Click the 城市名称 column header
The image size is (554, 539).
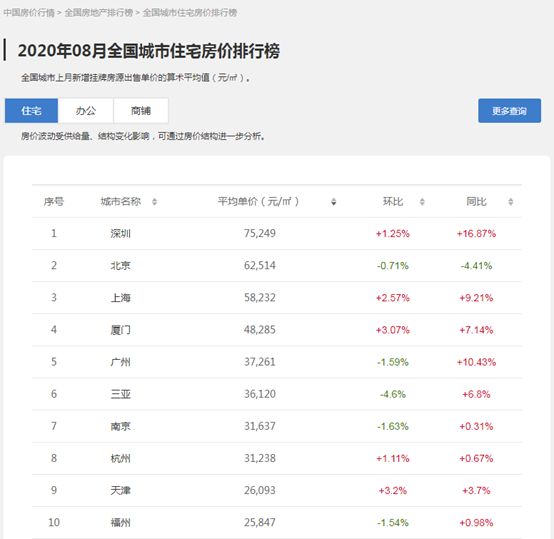coord(121,202)
